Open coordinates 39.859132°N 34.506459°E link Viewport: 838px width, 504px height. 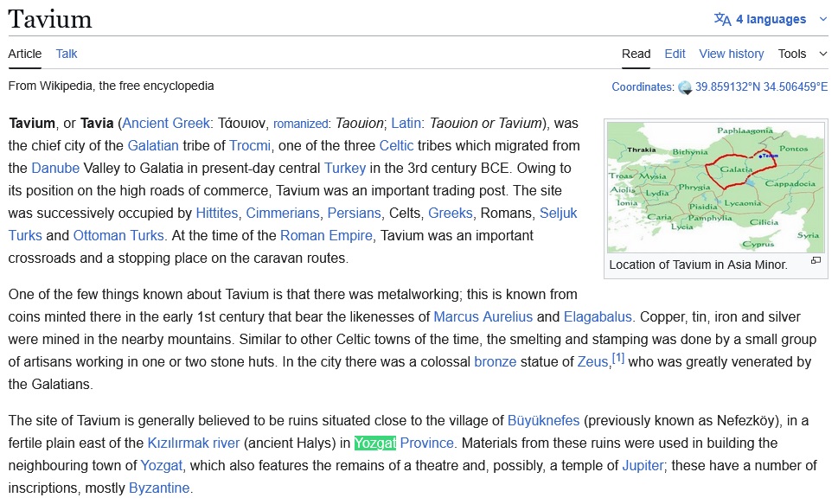pyautogui.click(x=762, y=87)
